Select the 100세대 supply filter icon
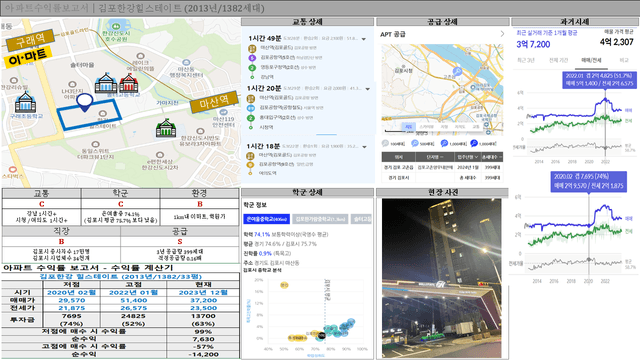 click(385, 143)
